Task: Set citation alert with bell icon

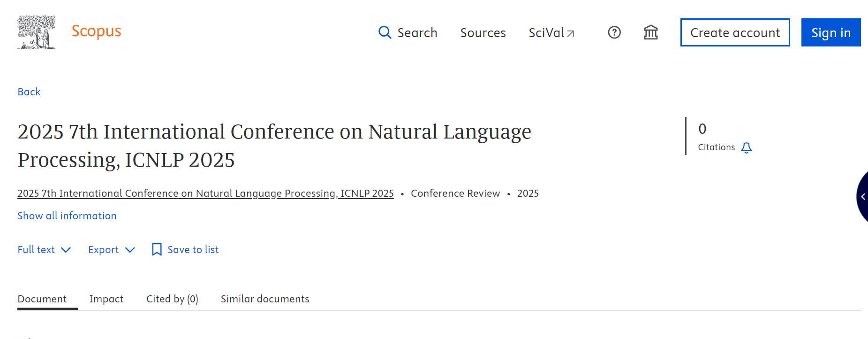Action: (x=746, y=148)
